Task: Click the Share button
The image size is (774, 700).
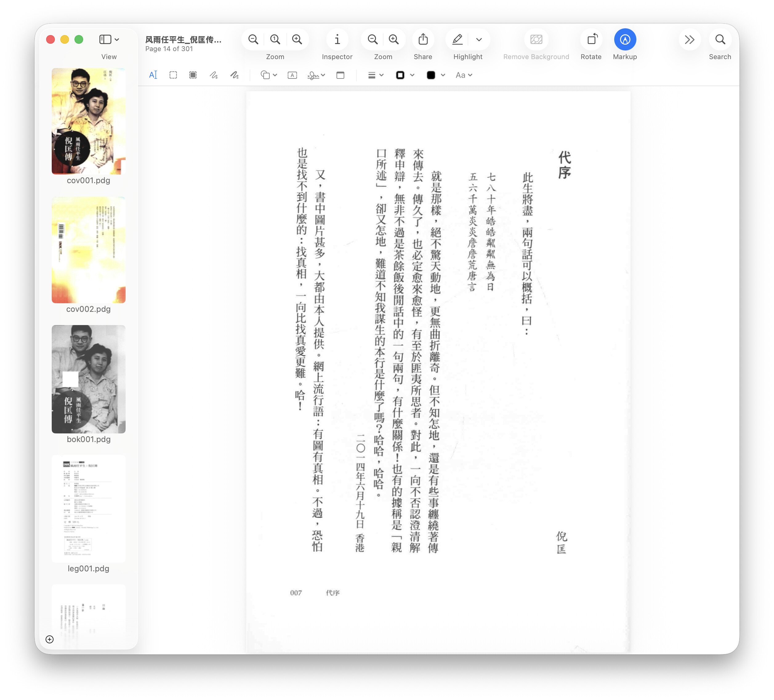Action: tap(423, 39)
